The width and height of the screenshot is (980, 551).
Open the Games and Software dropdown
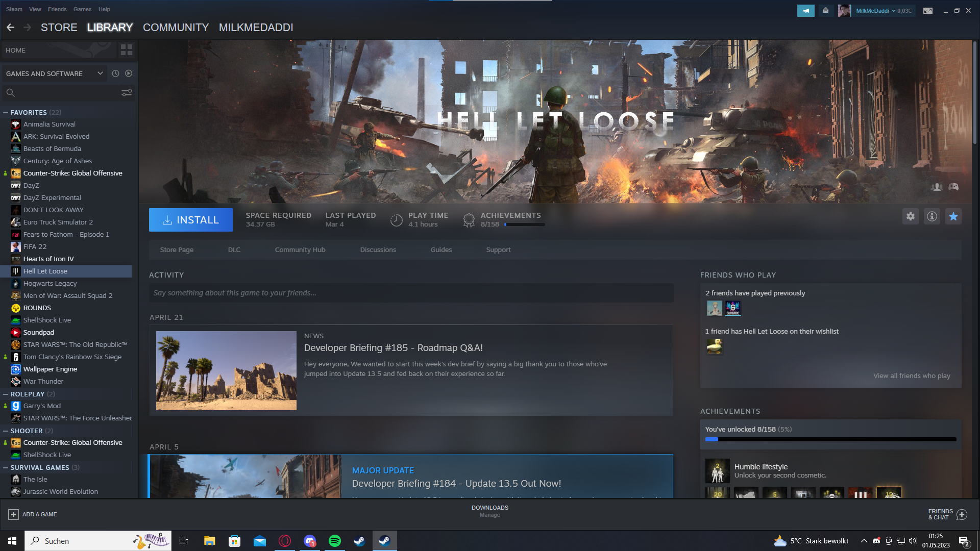[55, 73]
